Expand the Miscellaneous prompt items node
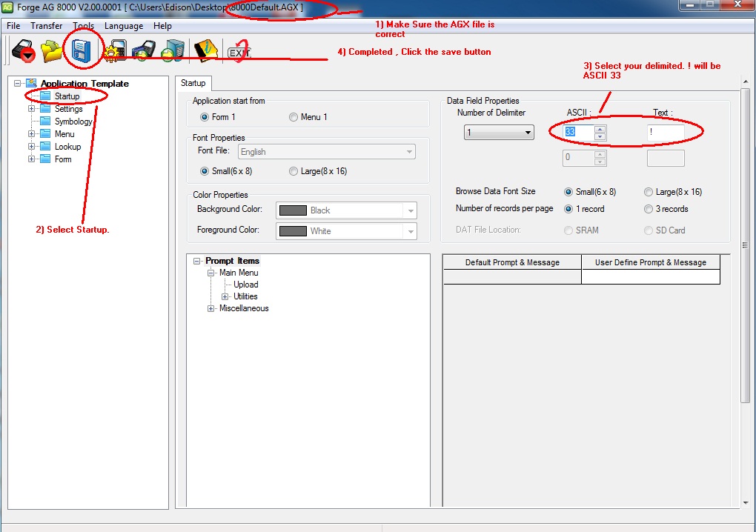Screen dimensions: 756x532 [211, 308]
